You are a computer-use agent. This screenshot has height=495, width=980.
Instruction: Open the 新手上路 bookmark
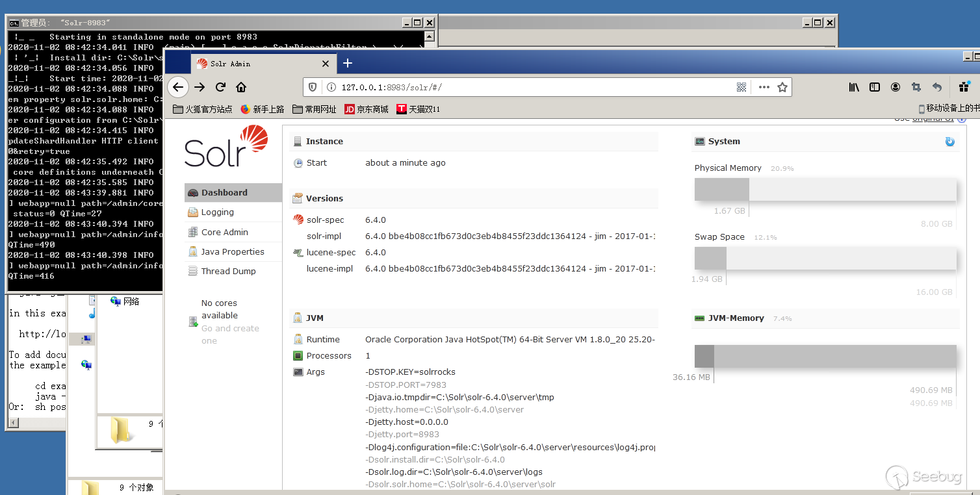click(263, 109)
